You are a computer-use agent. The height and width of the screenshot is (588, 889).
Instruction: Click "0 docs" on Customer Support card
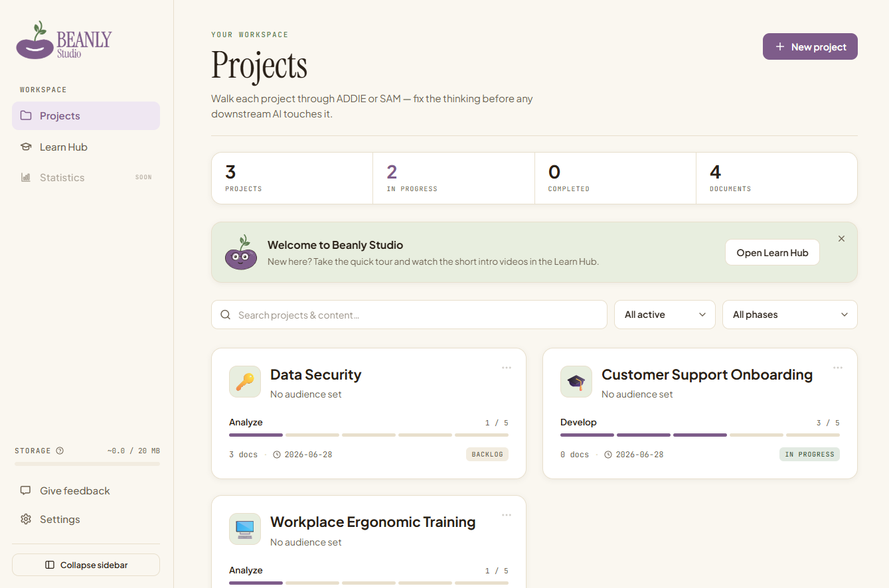tap(574, 455)
